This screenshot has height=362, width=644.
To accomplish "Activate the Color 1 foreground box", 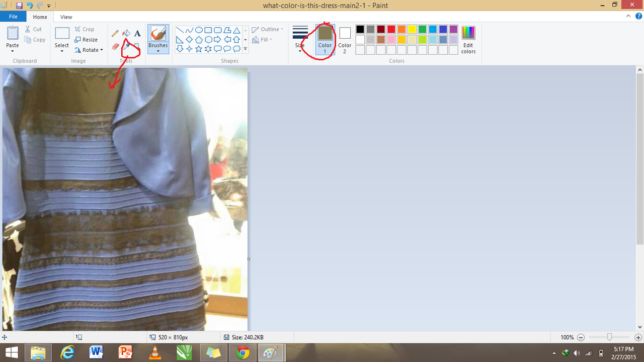I will pyautogui.click(x=325, y=40).
